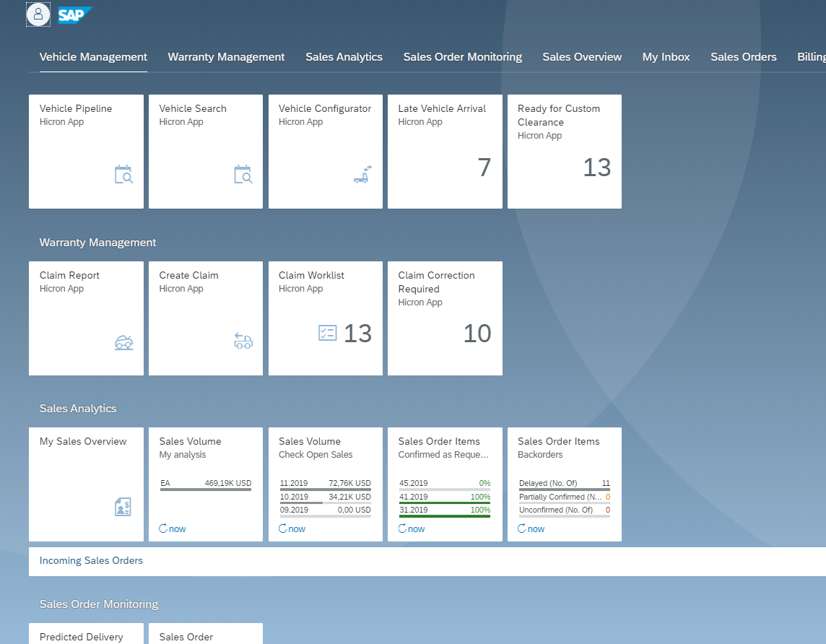Click the Claim Worklist checklist icon
826x644 pixels.
tap(328, 333)
